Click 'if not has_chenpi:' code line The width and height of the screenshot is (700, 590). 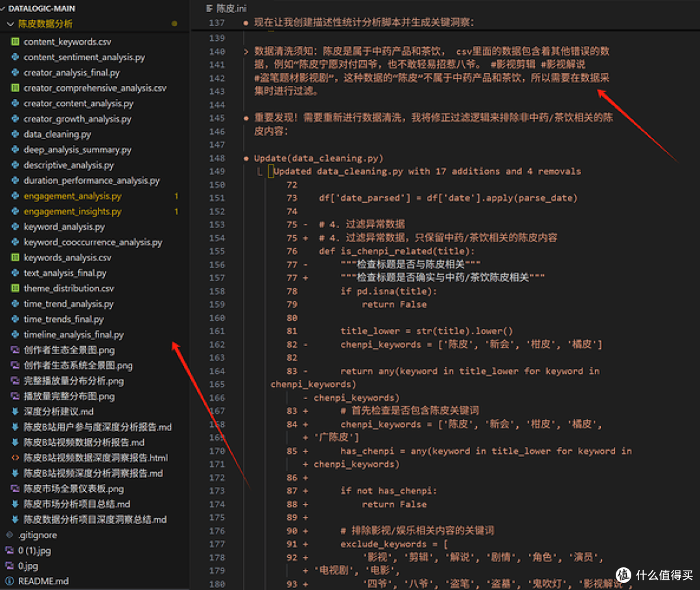tap(388, 491)
